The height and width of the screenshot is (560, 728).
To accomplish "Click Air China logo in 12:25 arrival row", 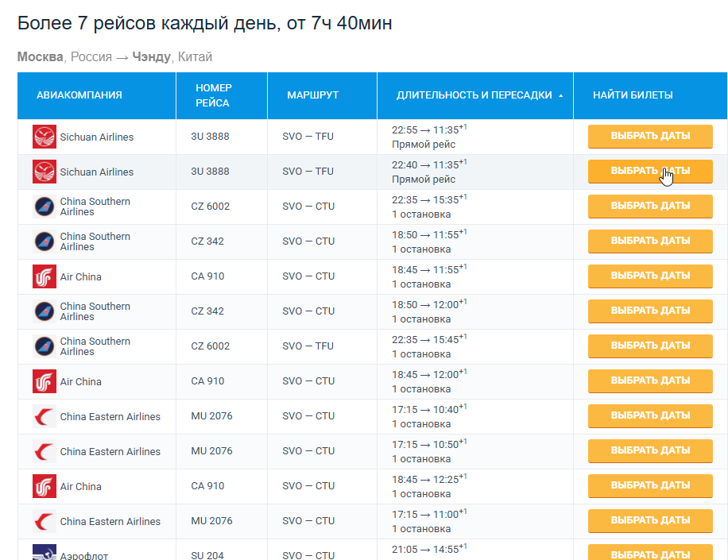I will 45,486.
